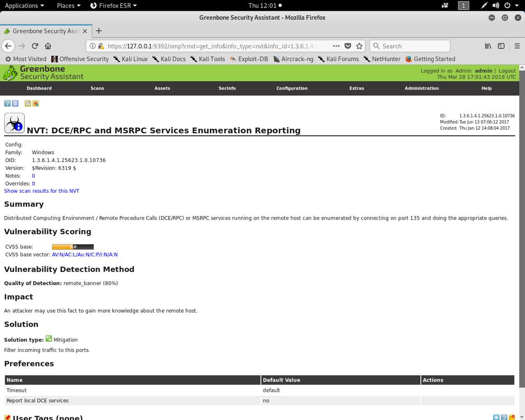Screen dimensions: 525x420
Task: Open the Configuration menu
Action: pos(292,88)
